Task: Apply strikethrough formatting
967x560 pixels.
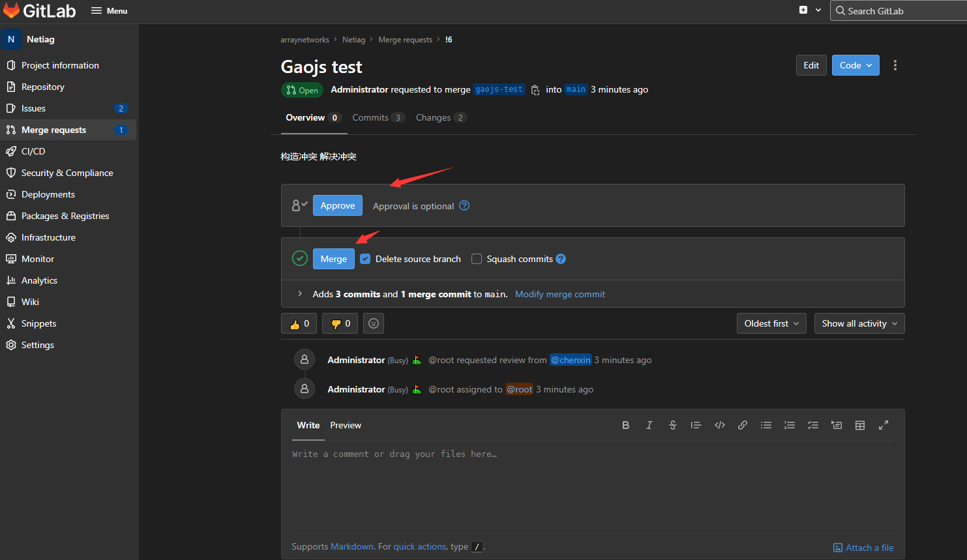Action: (x=672, y=425)
